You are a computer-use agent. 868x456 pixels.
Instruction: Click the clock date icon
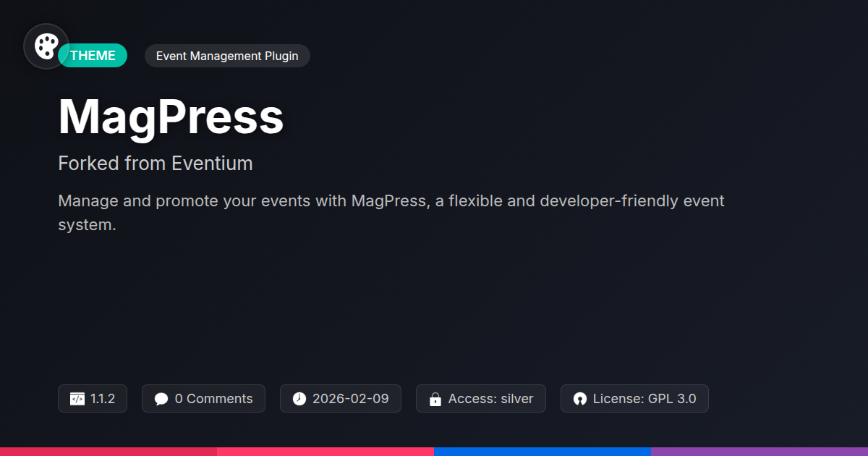coord(299,399)
